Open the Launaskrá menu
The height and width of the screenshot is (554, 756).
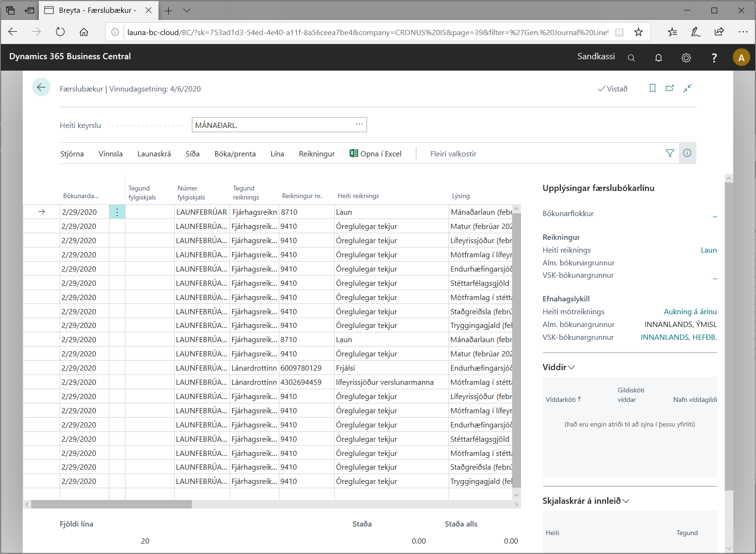154,154
